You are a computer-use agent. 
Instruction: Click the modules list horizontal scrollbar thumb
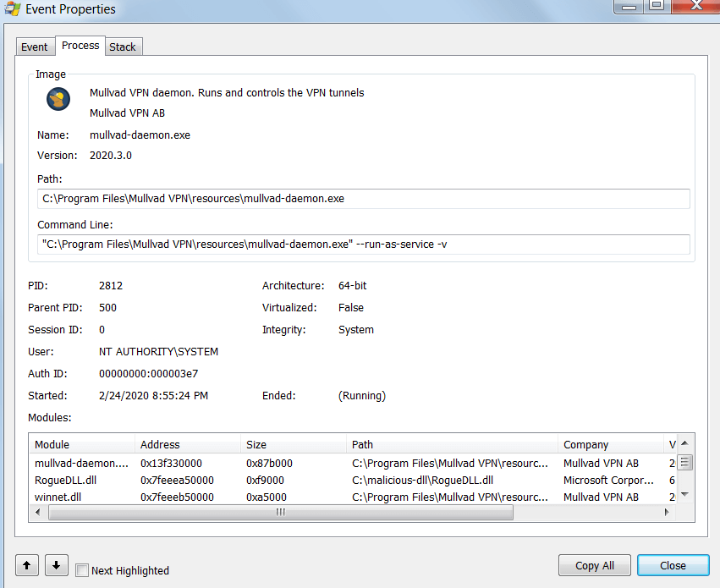[281, 512]
